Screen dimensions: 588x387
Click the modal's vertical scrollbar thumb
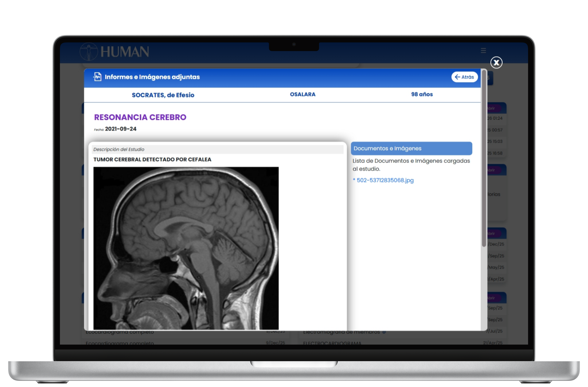[x=484, y=158]
